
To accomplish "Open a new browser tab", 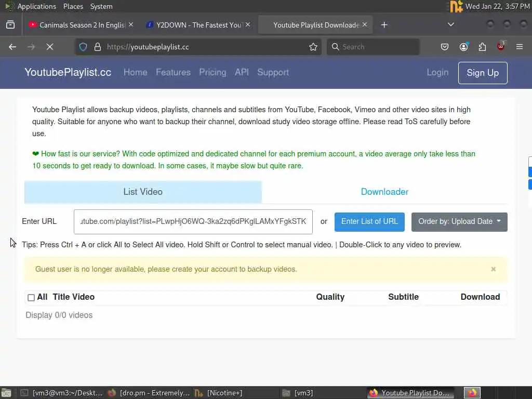I will [x=384, y=25].
